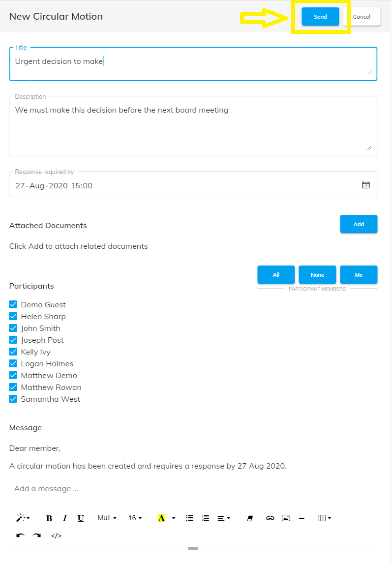This screenshot has height=563, width=392.
Task: Insert a link into the message
Action: (x=270, y=518)
